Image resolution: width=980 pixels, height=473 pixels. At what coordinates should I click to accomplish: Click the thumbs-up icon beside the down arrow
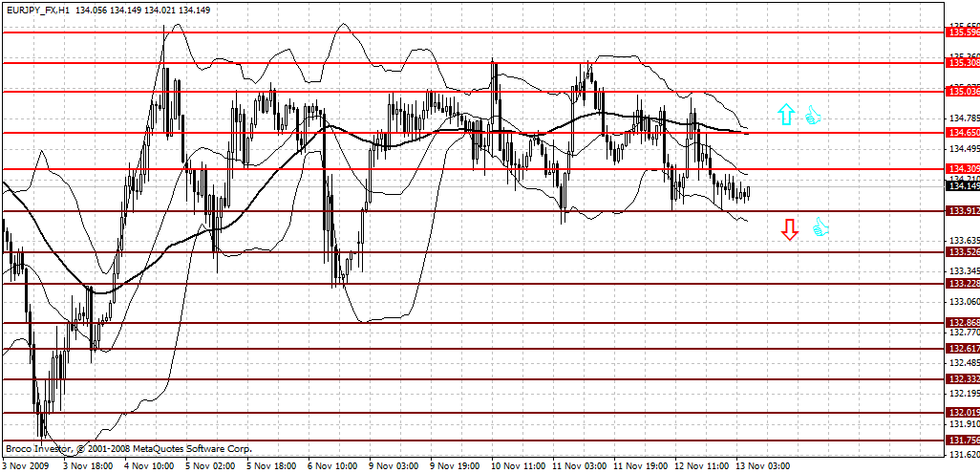click(x=820, y=227)
